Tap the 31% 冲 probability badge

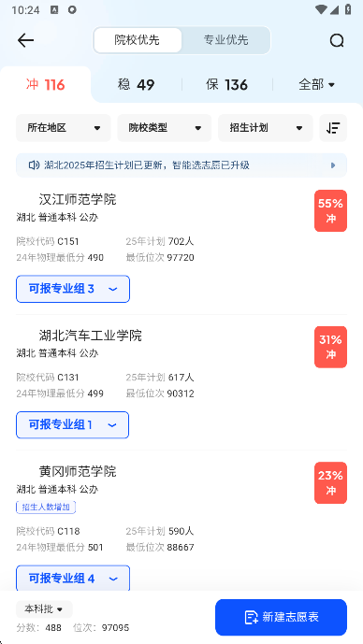click(330, 347)
